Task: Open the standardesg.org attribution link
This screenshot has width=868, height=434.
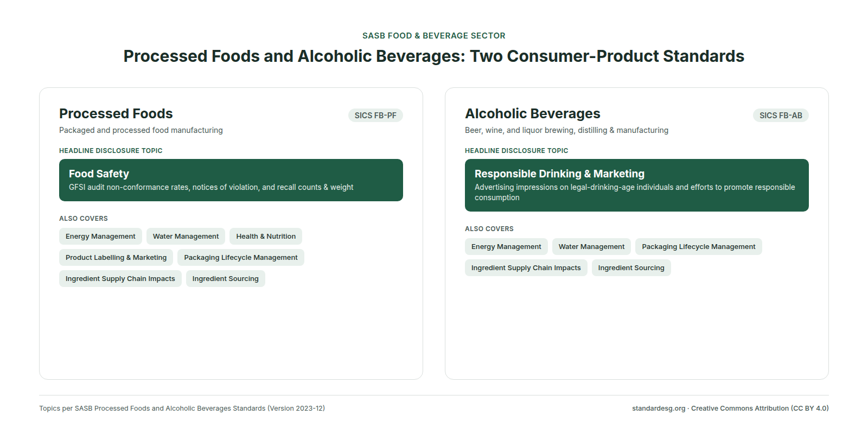Action: pyautogui.click(x=659, y=409)
